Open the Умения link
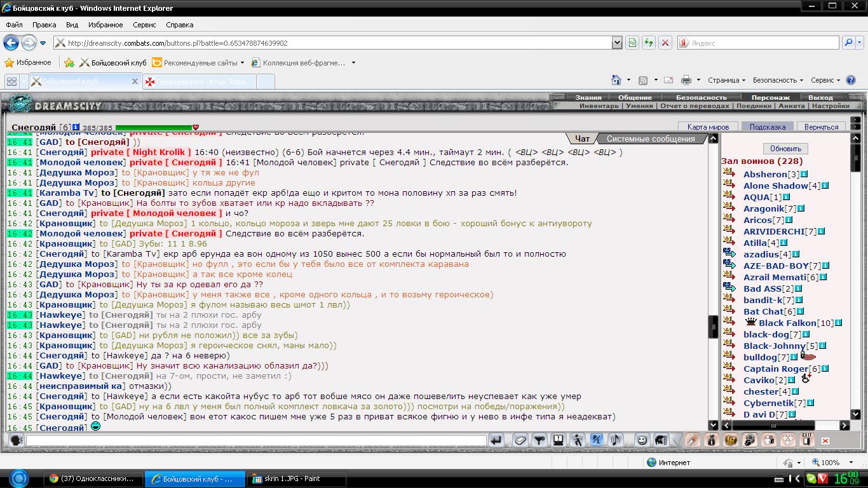868x488 pixels. tap(639, 106)
